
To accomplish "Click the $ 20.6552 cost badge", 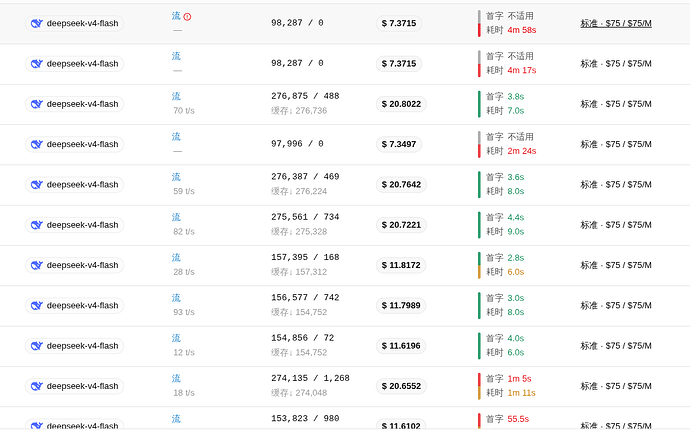I will pos(401,386).
